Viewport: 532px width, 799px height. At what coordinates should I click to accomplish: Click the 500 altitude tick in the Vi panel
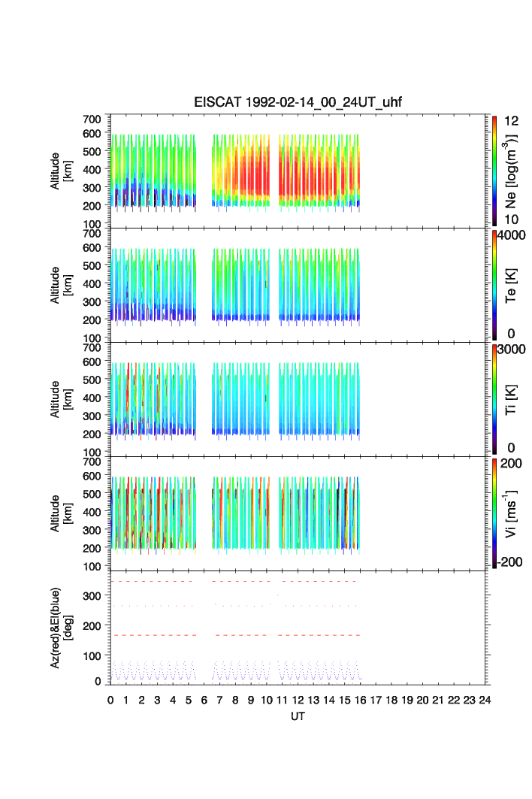point(92,494)
